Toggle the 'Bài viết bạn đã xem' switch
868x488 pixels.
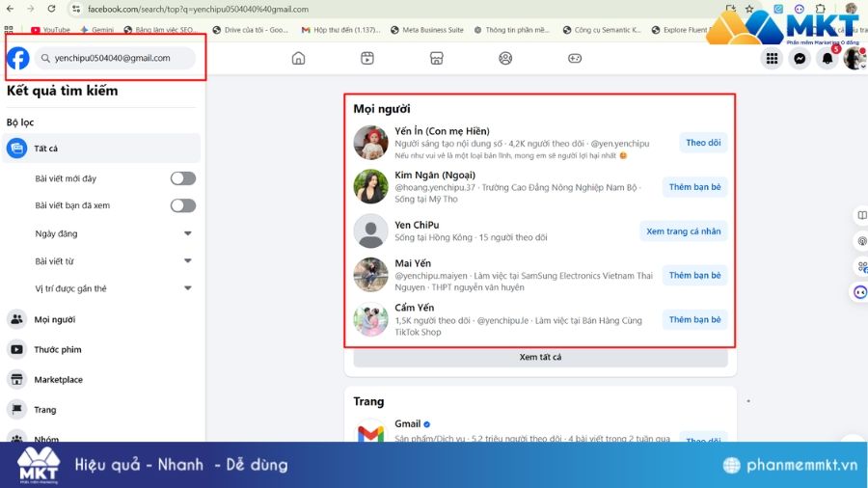coord(183,205)
